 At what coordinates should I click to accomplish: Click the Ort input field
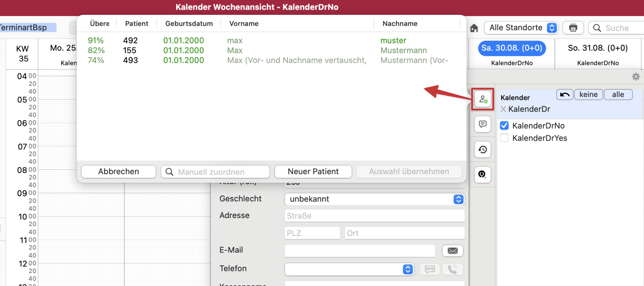click(405, 233)
